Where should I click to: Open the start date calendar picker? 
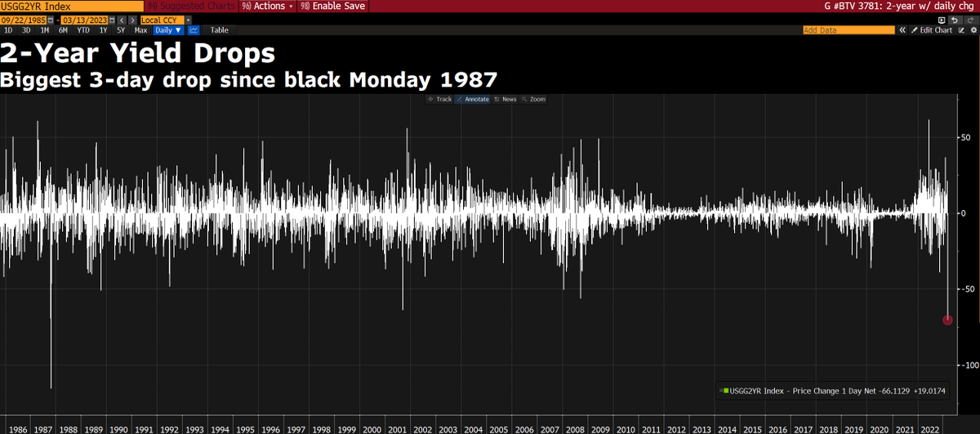point(51,20)
